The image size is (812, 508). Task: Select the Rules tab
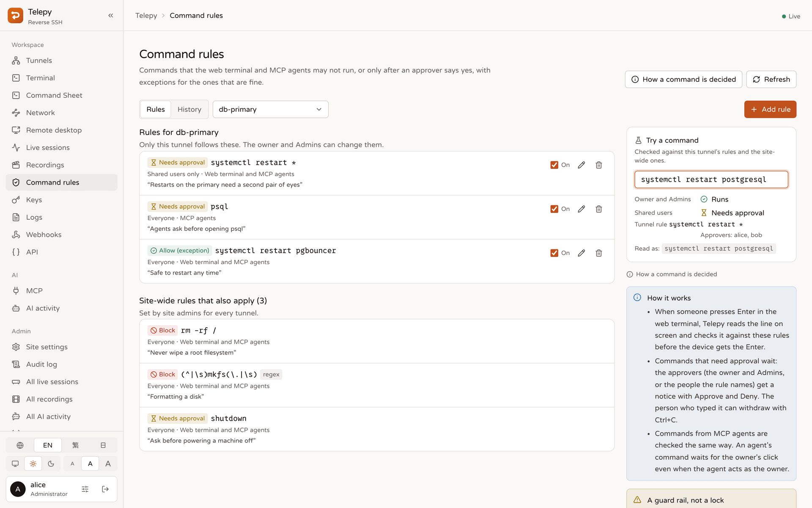tap(156, 109)
